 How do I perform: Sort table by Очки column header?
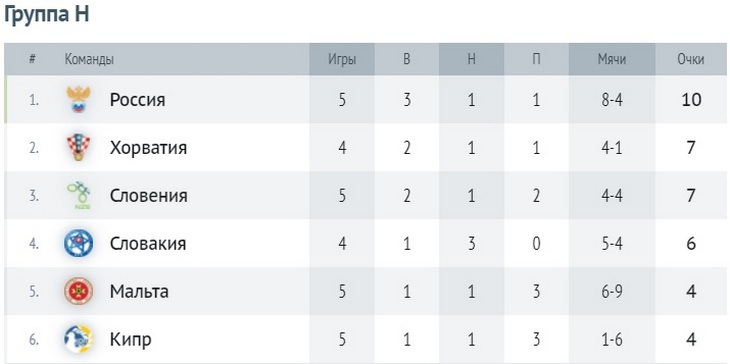[x=691, y=59]
